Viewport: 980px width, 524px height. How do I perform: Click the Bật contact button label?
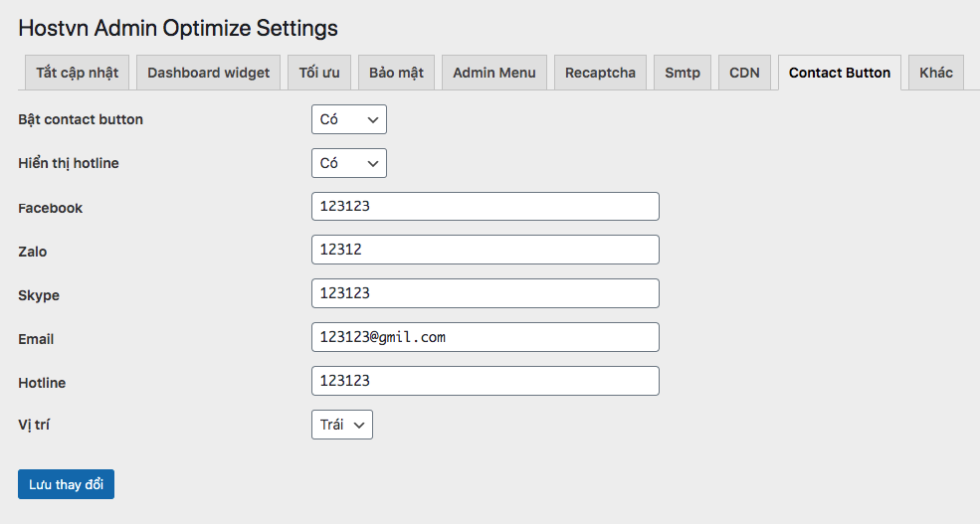81,119
